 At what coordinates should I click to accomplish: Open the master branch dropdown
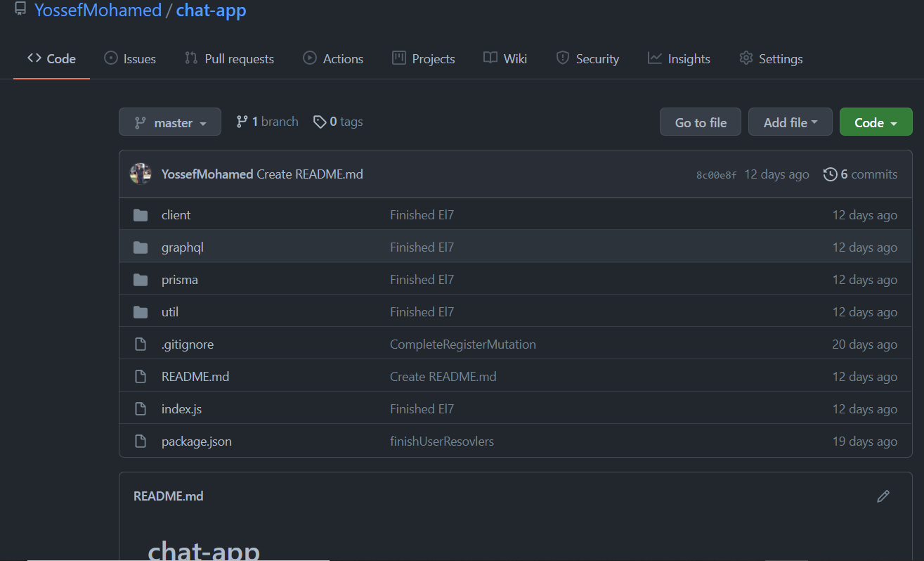(x=169, y=122)
